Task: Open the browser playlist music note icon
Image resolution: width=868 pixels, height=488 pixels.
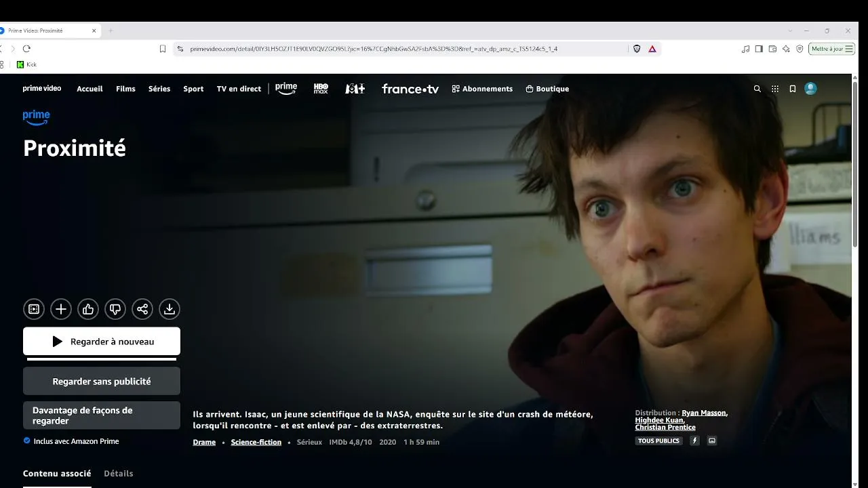Action: pos(746,49)
